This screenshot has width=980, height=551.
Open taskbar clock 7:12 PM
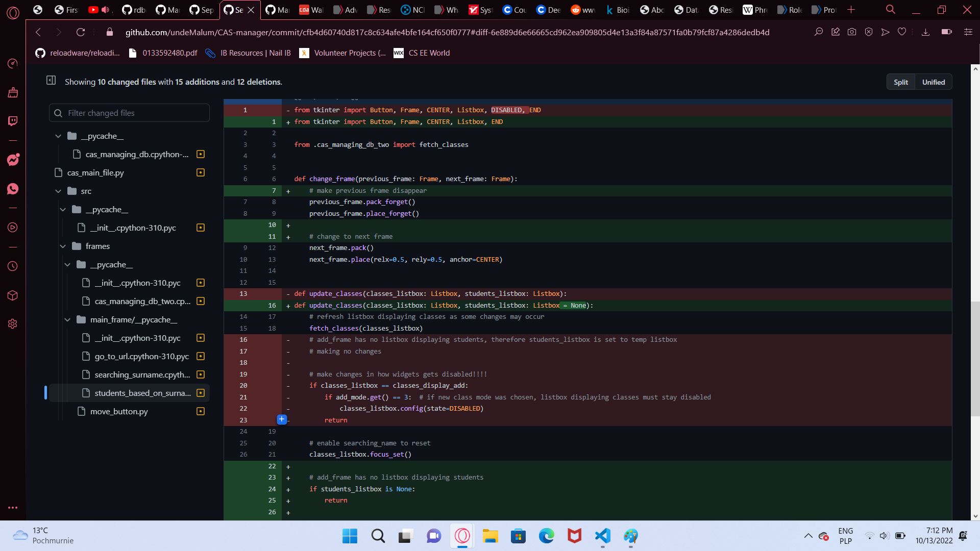(934, 536)
